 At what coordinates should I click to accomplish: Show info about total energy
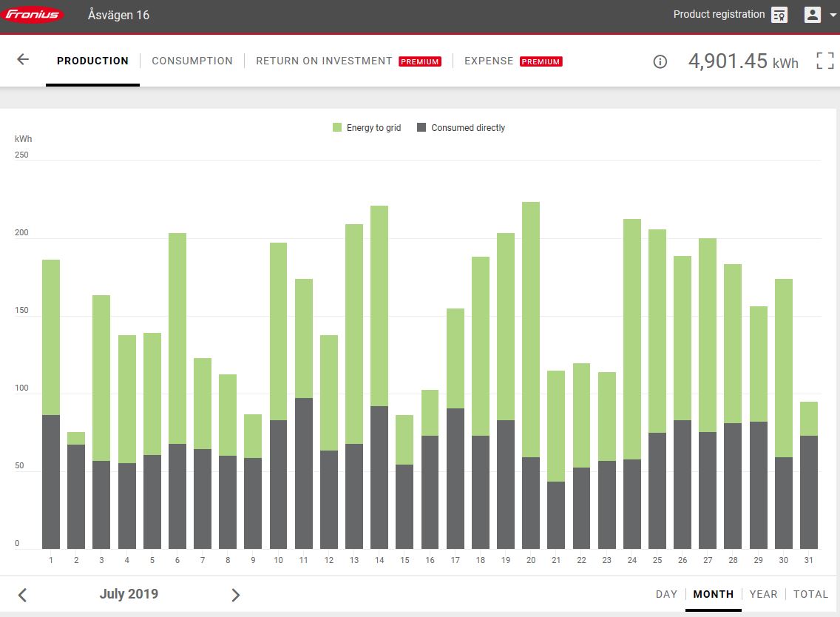point(660,61)
